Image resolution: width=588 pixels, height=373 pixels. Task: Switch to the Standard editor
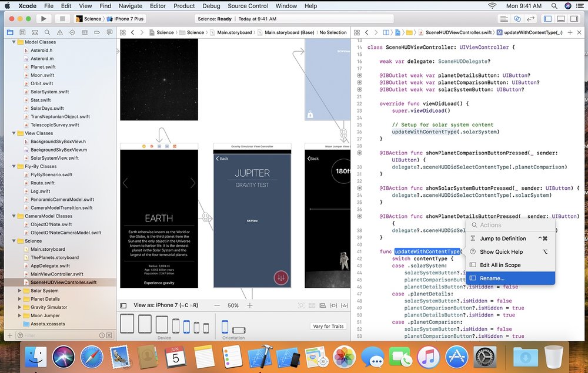(x=504, y=19)
